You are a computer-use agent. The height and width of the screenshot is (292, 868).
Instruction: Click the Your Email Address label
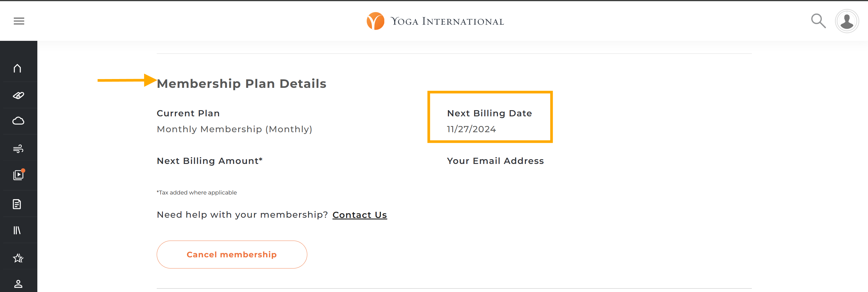[495, 161]
